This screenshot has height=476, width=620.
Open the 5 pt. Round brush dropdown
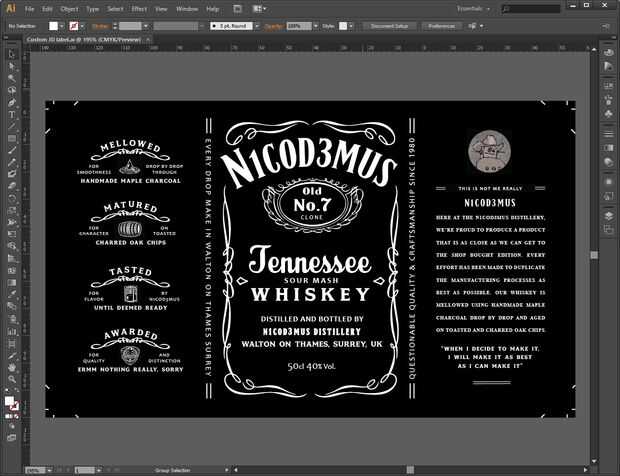pos(257,26)
